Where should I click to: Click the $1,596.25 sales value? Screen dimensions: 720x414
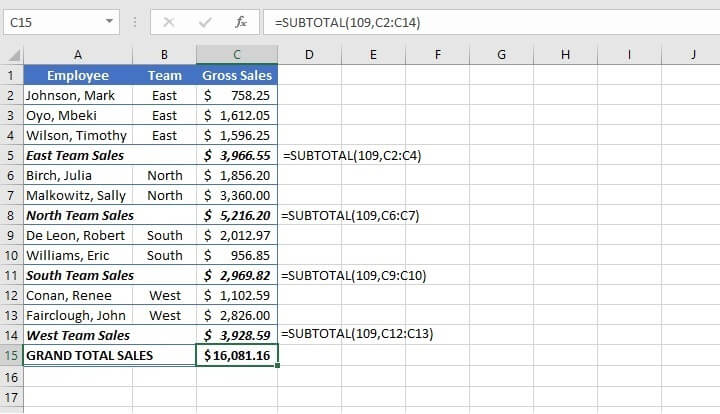click(x=237, y=135)
